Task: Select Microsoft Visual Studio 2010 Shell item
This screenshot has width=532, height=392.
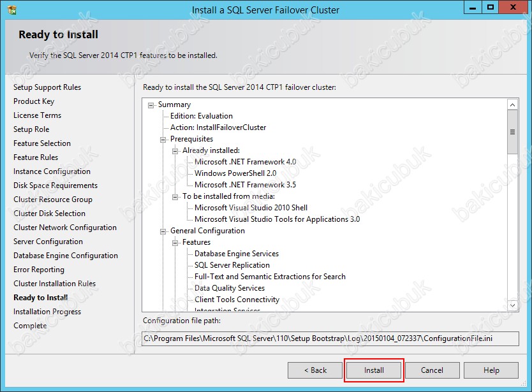Action: (251, 208)
